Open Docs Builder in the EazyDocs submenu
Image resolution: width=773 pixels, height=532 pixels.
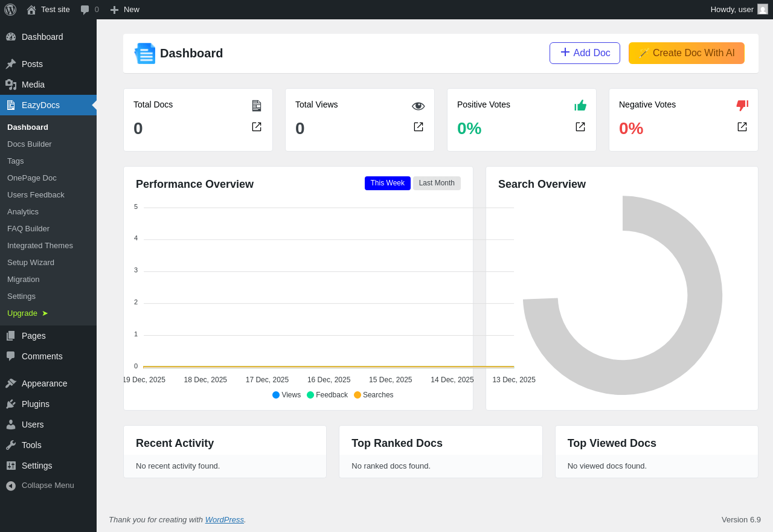[x=30, y=144]
